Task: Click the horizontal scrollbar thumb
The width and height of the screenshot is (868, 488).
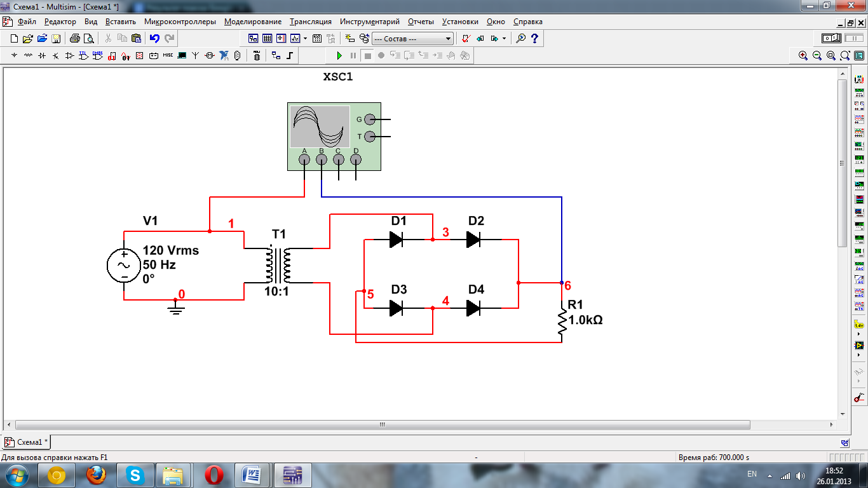Action: coord(382,424)
